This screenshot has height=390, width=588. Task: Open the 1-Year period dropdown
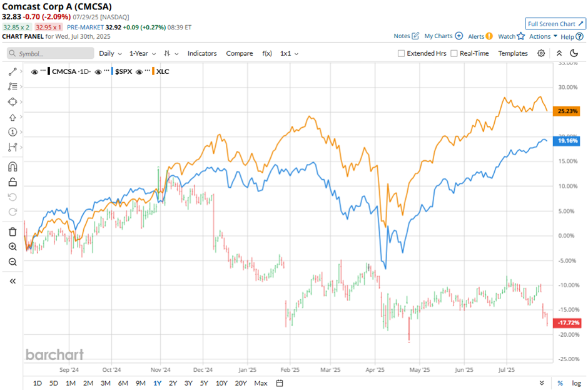pos(143,53)
